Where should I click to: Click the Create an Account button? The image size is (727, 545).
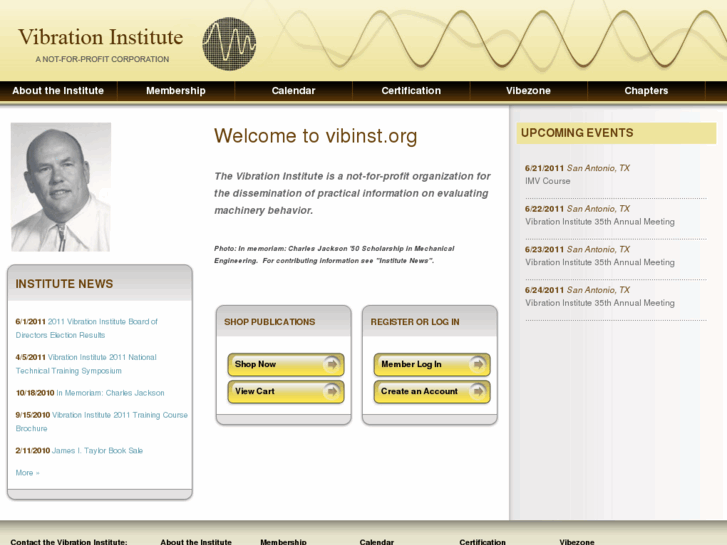[x=432, y=391]
